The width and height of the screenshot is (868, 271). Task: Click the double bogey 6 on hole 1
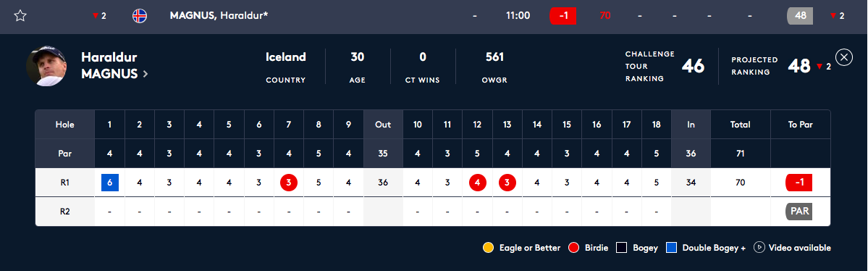109,183
